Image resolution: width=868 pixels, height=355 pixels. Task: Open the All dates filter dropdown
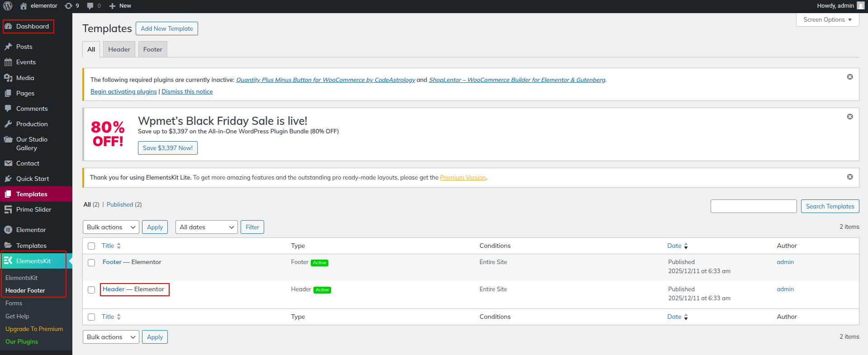pyautogui.click(x=206, y=227)
